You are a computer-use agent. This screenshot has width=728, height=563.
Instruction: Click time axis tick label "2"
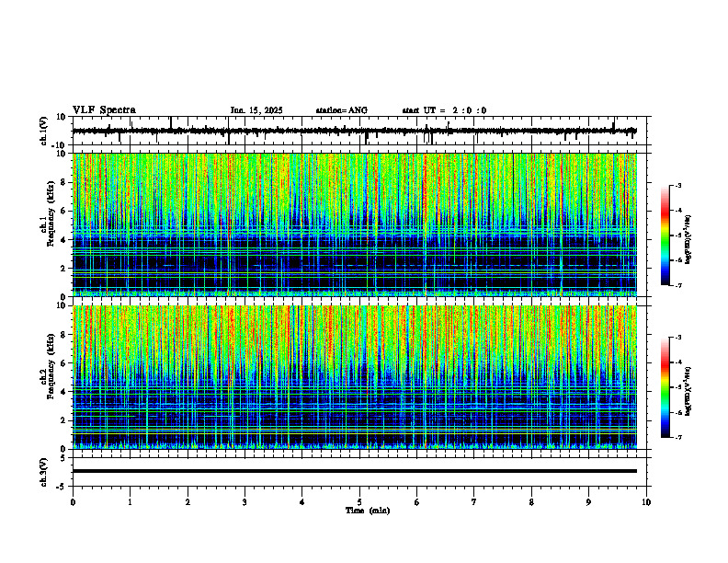click(x=188, y=502)
